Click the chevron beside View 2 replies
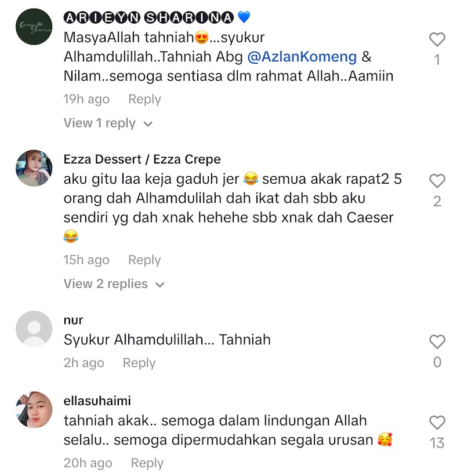 click(x=159, y=285)
